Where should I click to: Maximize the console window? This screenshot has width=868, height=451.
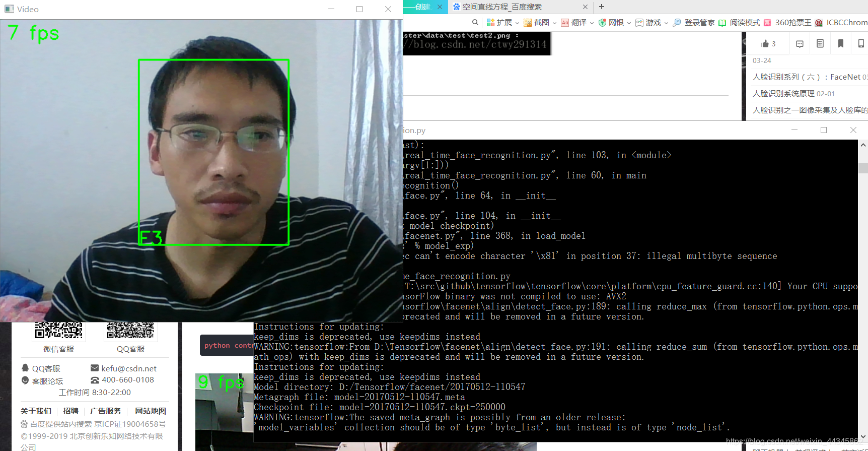[824, 130]
